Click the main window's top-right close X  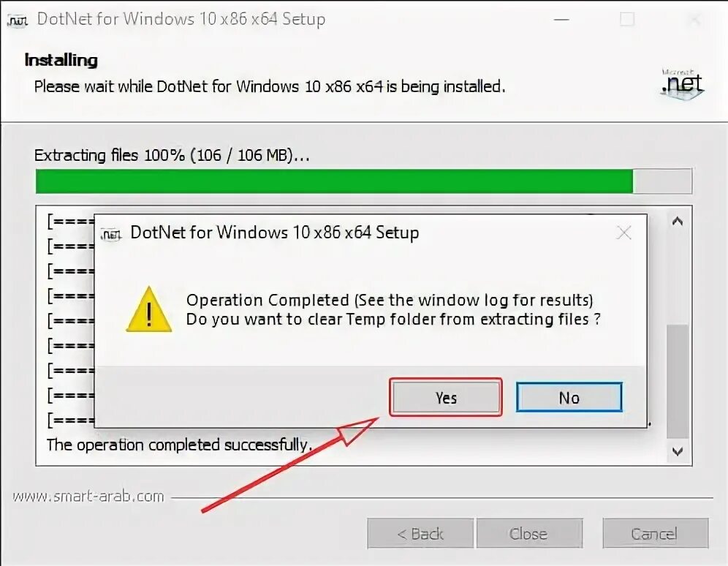tap(695, 20)
